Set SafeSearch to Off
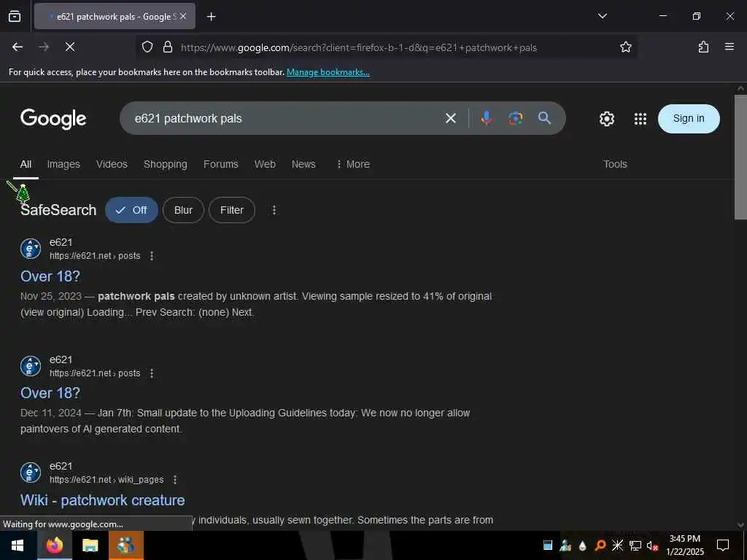 pos(131,210)
